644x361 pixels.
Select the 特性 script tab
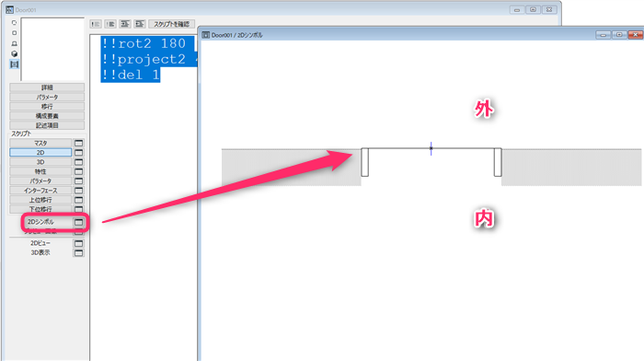[40, 171]
